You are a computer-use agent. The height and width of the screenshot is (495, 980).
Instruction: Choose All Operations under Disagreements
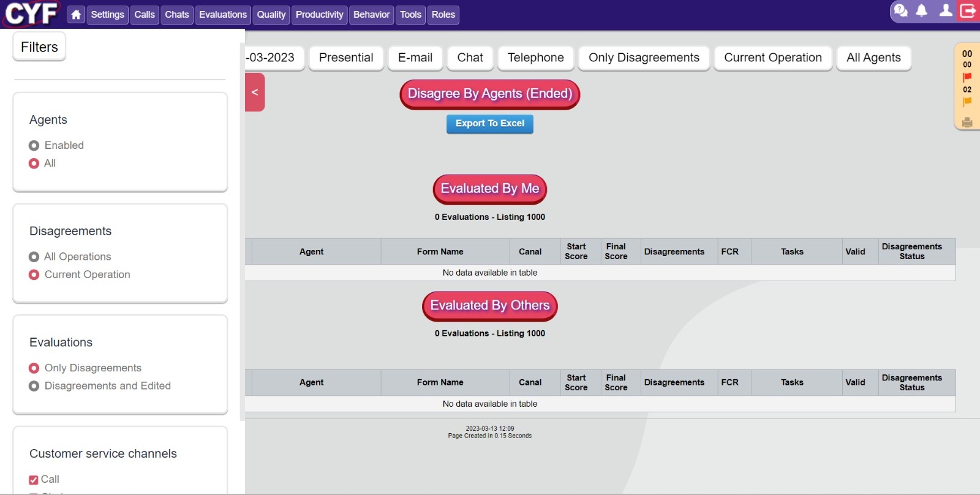34,257
